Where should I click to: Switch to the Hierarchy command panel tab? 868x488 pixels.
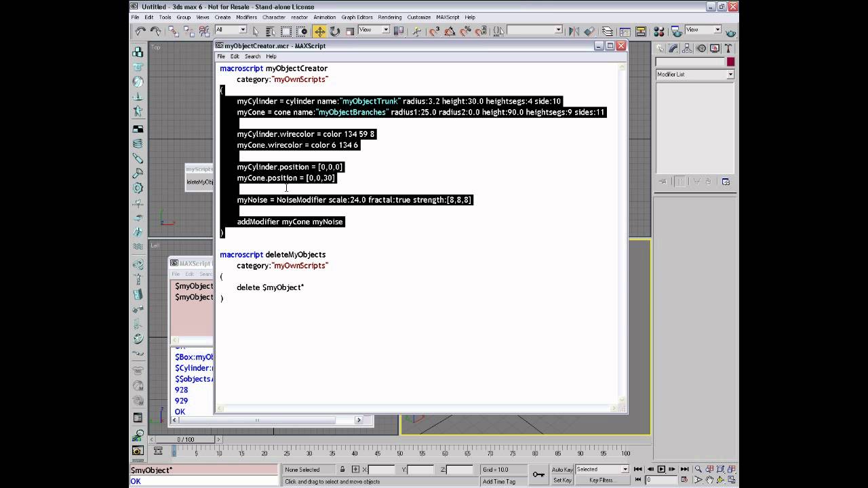(688, 49)
